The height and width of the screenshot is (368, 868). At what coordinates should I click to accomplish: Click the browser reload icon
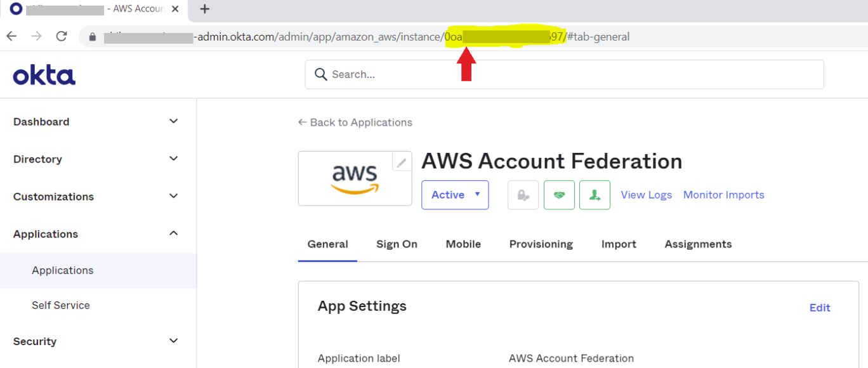tap(61, 36)
